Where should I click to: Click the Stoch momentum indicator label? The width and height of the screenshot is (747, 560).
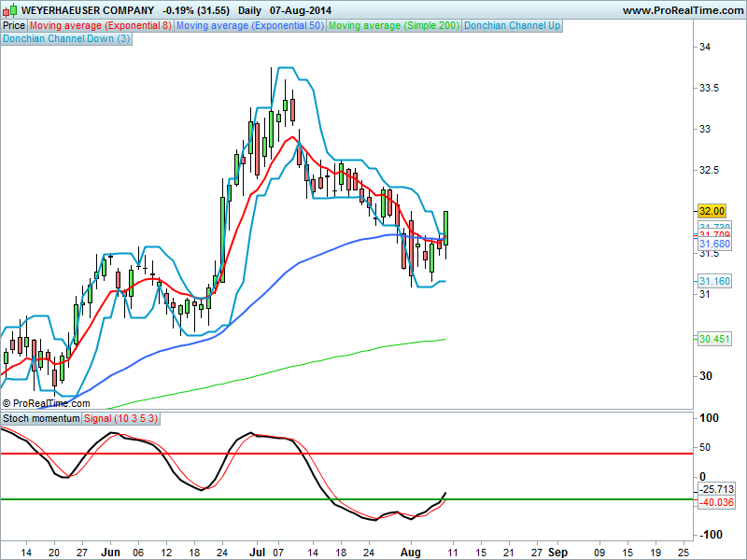pos(41,418)
